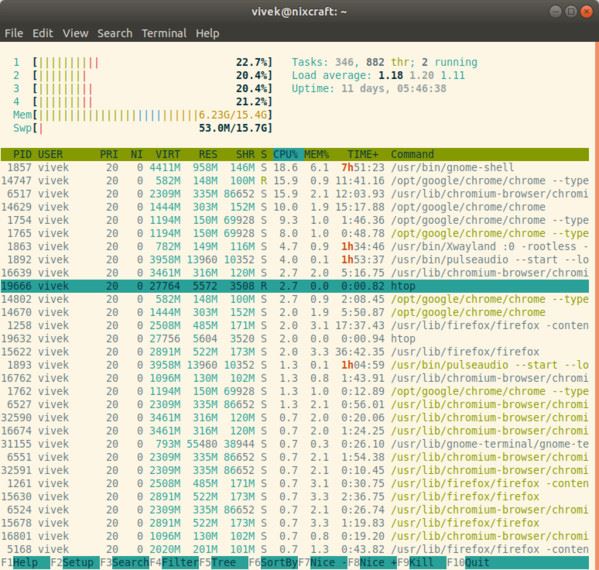
Task: Select gnome-terminal process row PID 31155
Action: point(295,444)
